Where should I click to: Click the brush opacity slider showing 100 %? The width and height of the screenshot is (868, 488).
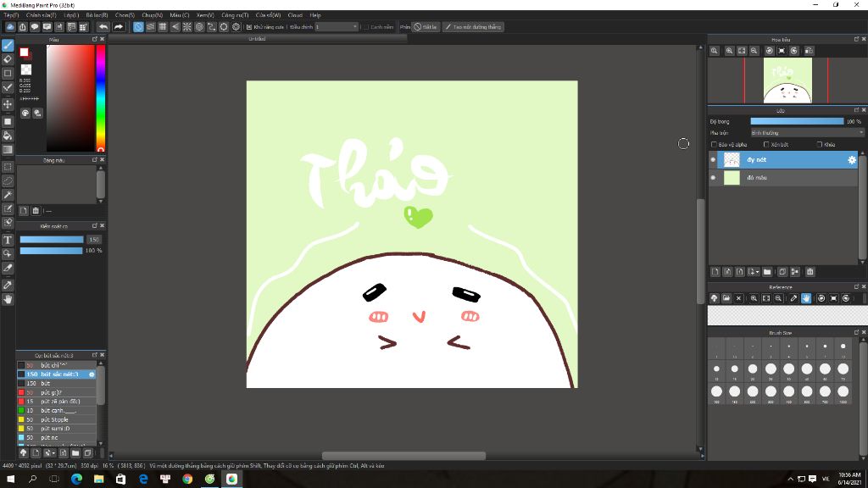click(52, 251)
